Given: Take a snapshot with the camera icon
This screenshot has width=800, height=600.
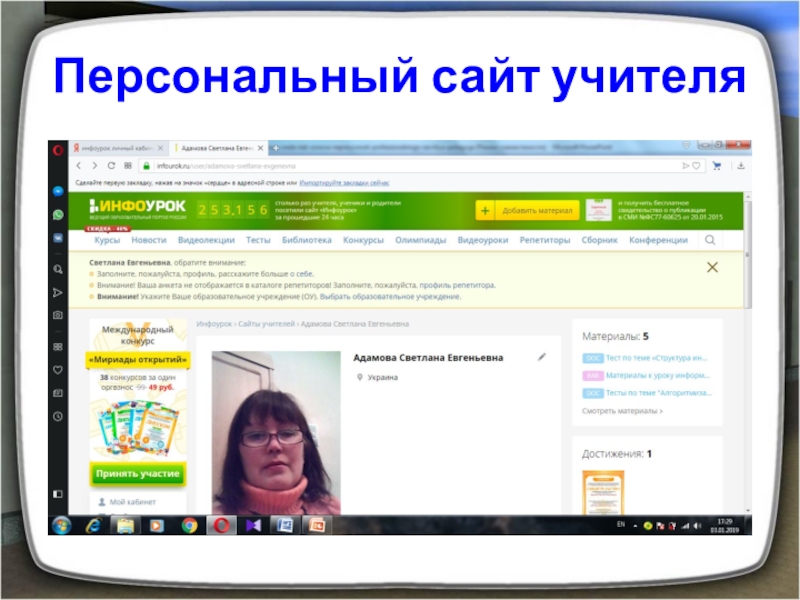Looking at the screenshot, I should 58,315.
